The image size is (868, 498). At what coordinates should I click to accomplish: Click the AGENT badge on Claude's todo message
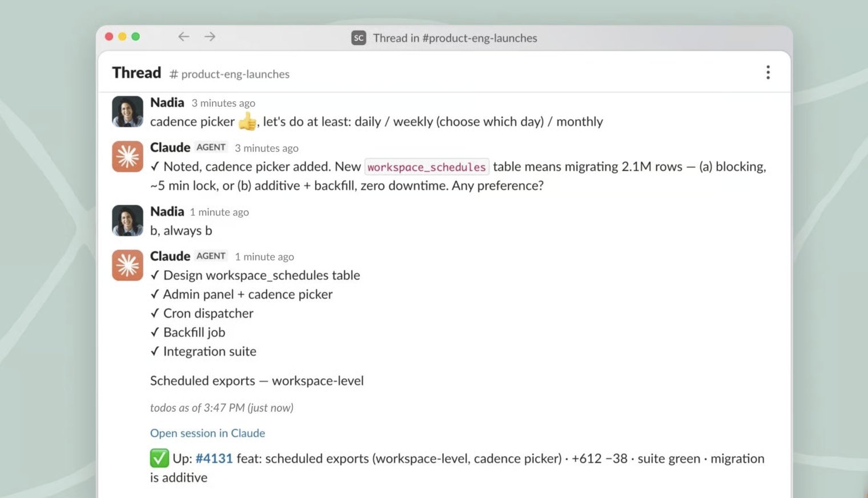211,256
